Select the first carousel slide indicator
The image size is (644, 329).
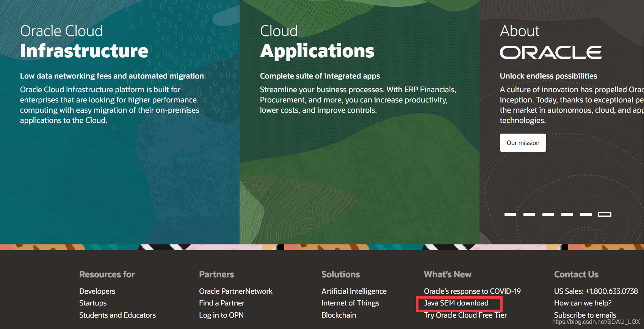click(x=510, y=214)
